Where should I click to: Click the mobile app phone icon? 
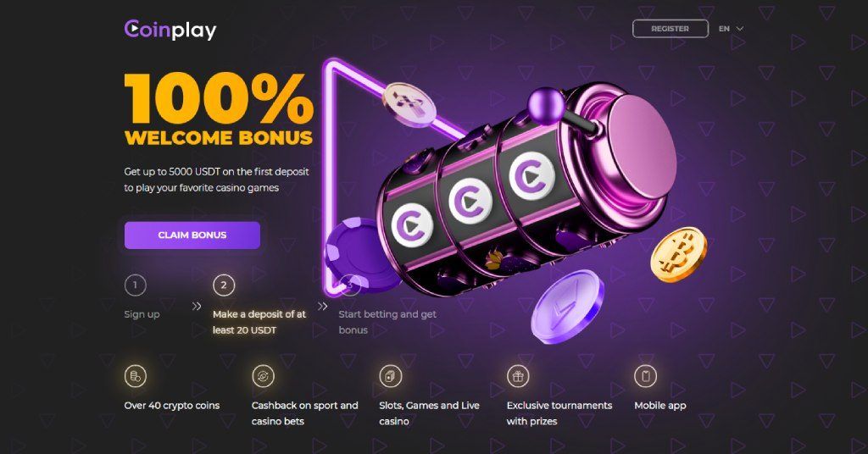pyautogui.click(x=645, y=377)
